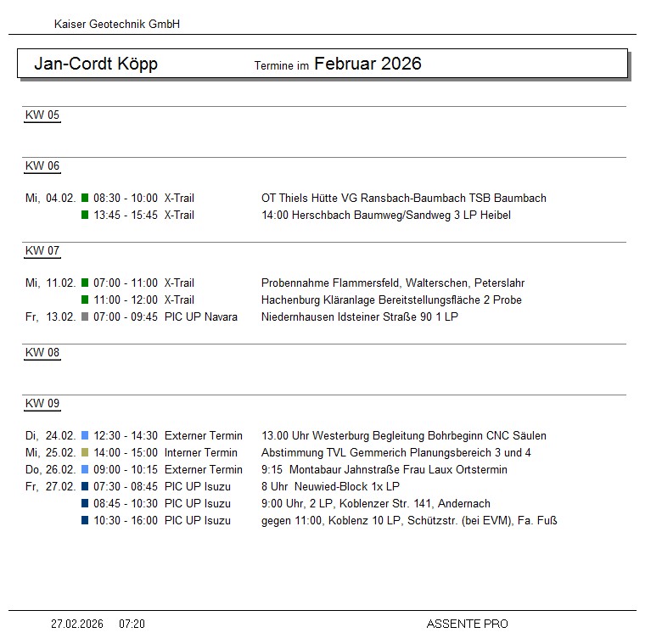Select light blue marker on 24.02. Externer Termin
The width and height of the screenshot is (662, 644).
tap(85, 436)
